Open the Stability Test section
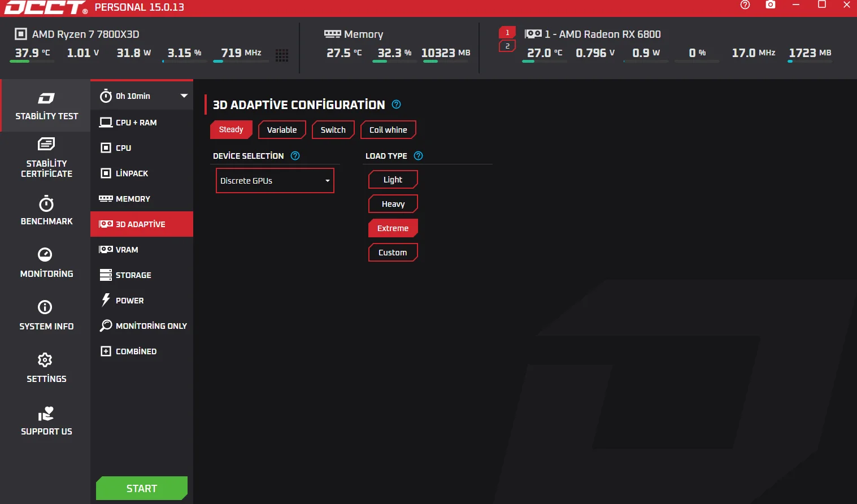The width and height of the screenshot is (857, 504). point(46,106)
